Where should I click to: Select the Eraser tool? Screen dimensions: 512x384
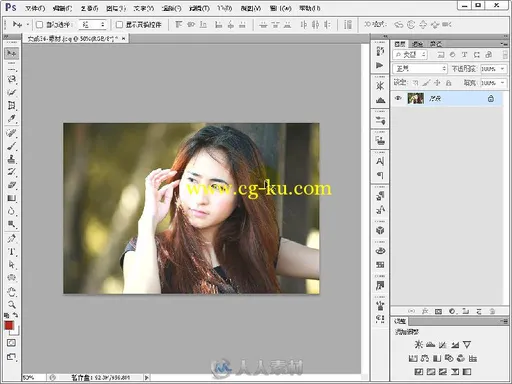tap(11, 185)
